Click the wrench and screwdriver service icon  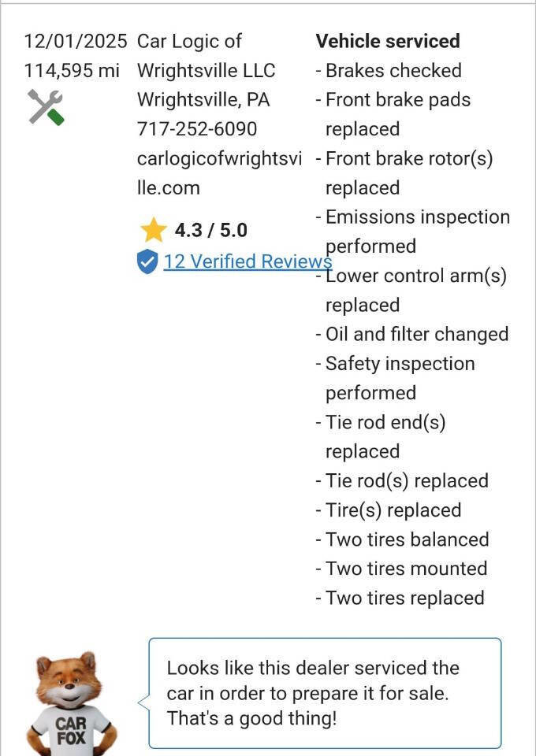click(x=46, y=107)
